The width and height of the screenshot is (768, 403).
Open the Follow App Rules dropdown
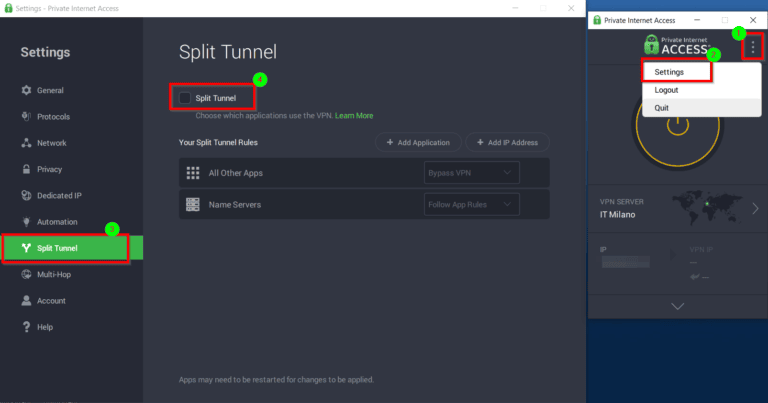click(471, 205)
